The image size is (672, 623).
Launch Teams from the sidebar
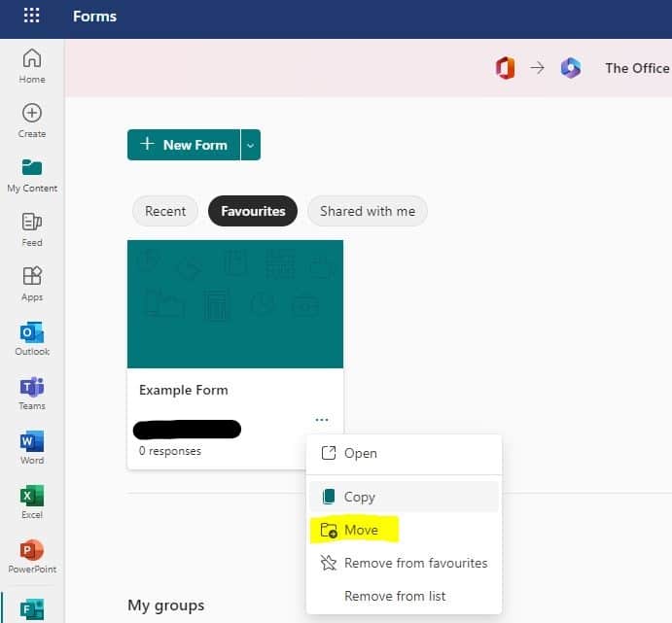(x=32, y=393)
